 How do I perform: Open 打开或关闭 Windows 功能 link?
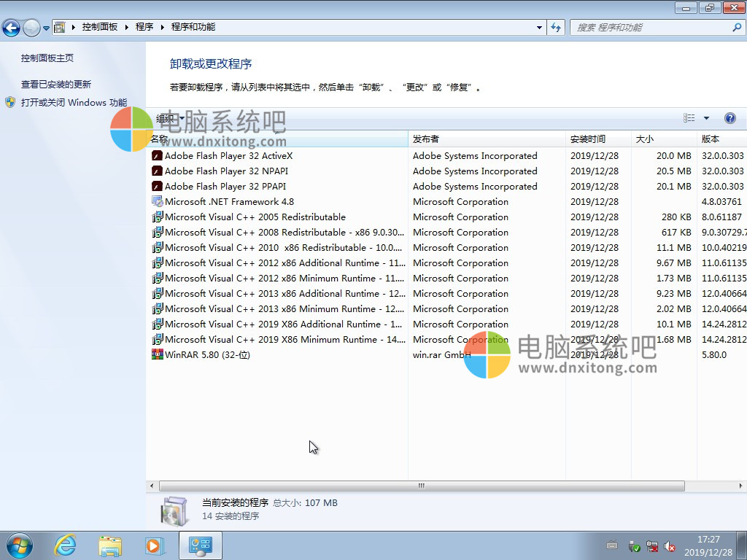coord(74,103)
